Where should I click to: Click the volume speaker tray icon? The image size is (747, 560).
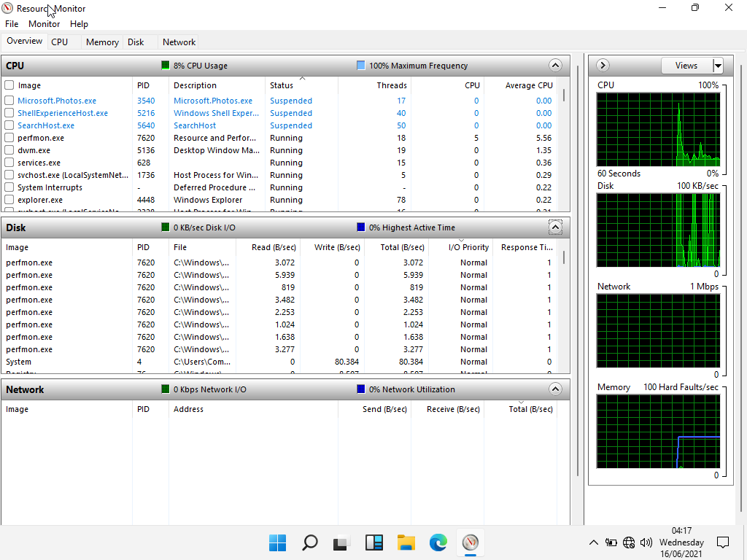646,542
